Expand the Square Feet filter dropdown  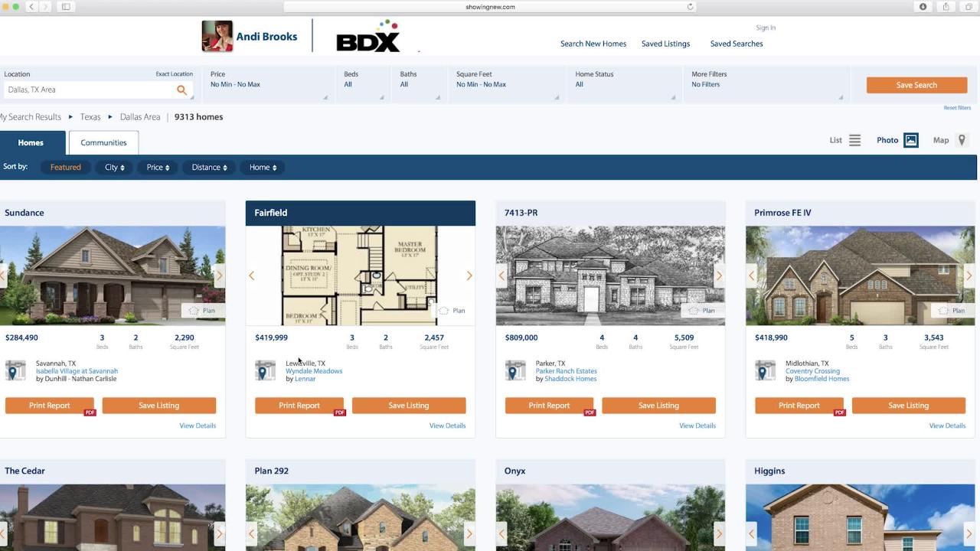click(508, 84)
